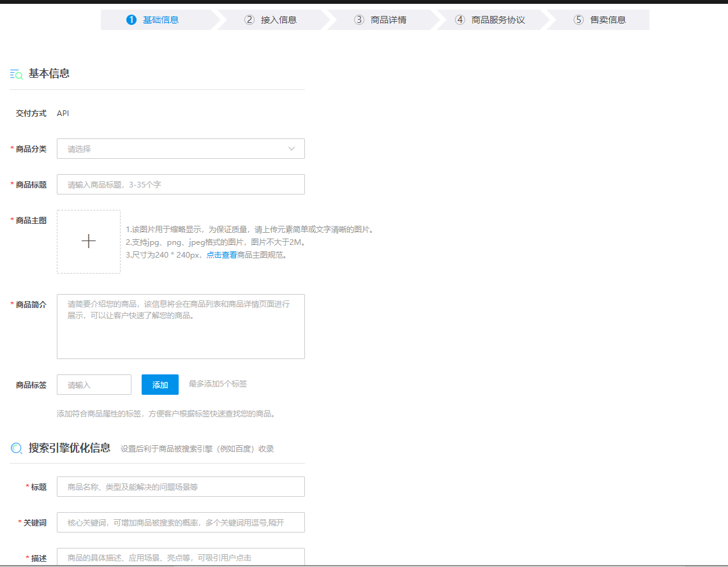Image resolution: width=728 pixels, height=567 pixels.
Task: Click the 基本信息 section header icon
Action: pos(17,74)
